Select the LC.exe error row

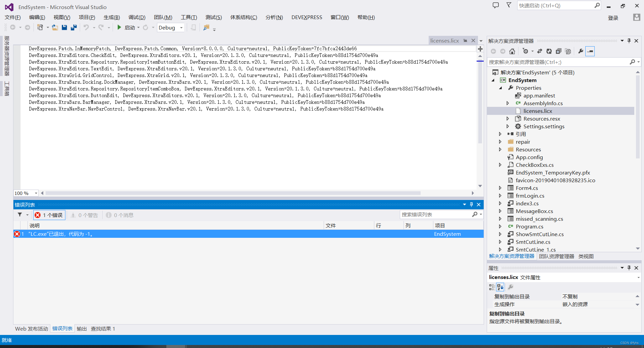pyautogui.click(x=248, y=234)
